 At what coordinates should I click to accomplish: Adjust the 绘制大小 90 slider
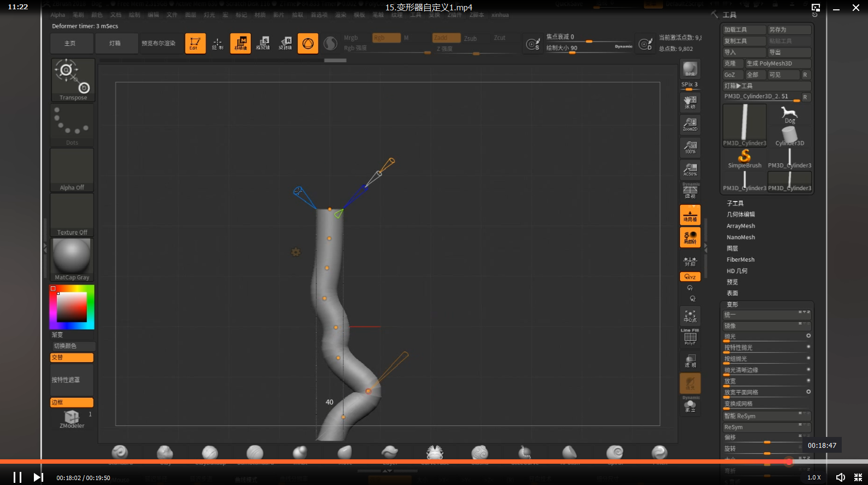[589, 48]
